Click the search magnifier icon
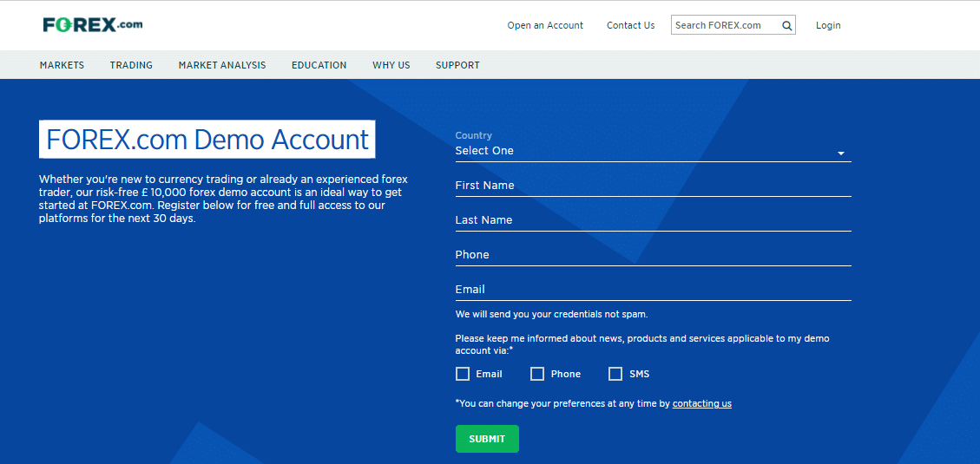980x464 pixels. (787, 26)
